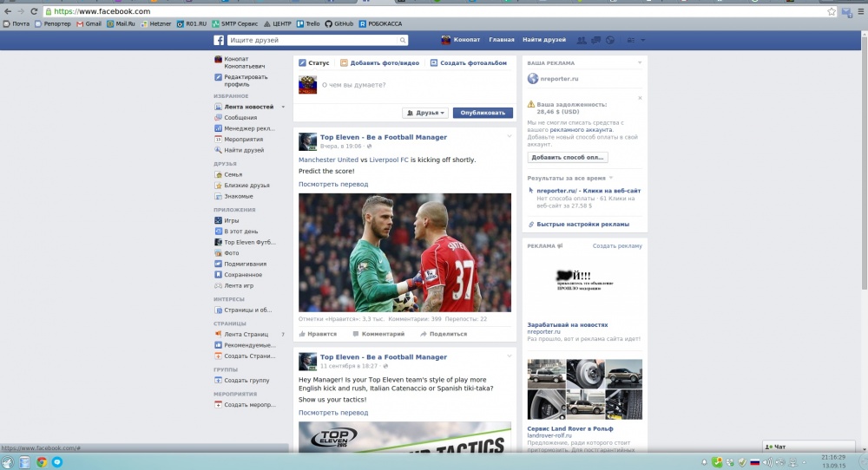Open options chevron on 'Hey Manager' post
The height and width of the screenshot is (470, 868).
click(510, 356)
